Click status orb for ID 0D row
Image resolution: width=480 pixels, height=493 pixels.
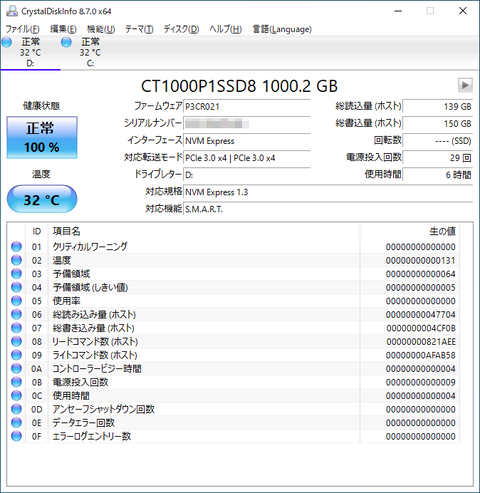(16, 409)
